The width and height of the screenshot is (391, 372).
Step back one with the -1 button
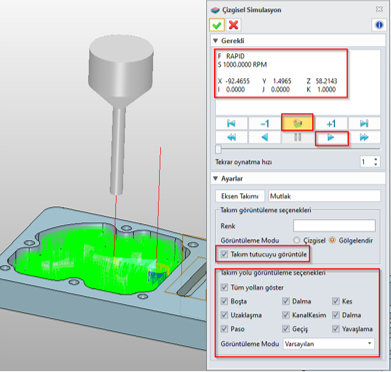(264, 124)
